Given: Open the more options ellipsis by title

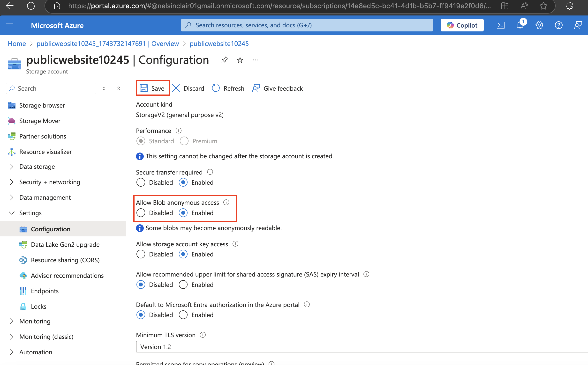Looking at the screenshot, I should coord(256,60).
